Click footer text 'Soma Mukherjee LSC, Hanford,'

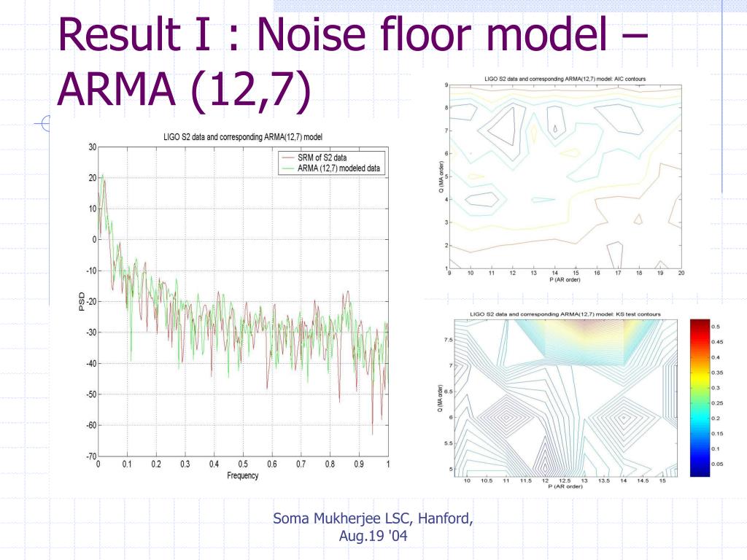point(373,518)
